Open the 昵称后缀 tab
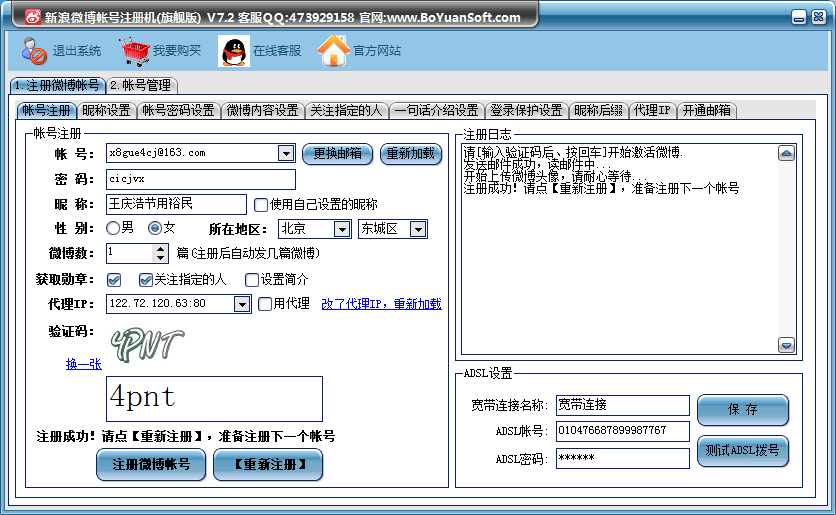Screen dimensions: 836x515 coord(599,110)
